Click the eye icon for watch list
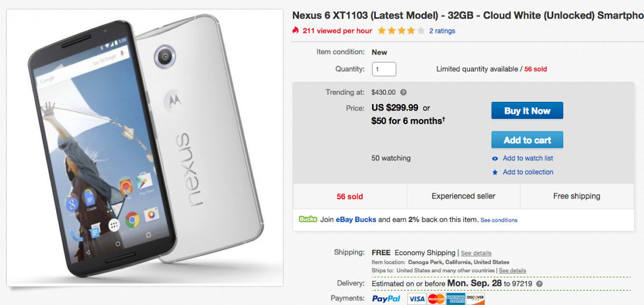Image resolution: width=644 pixels, height=305 pixels. coord(495,158)
